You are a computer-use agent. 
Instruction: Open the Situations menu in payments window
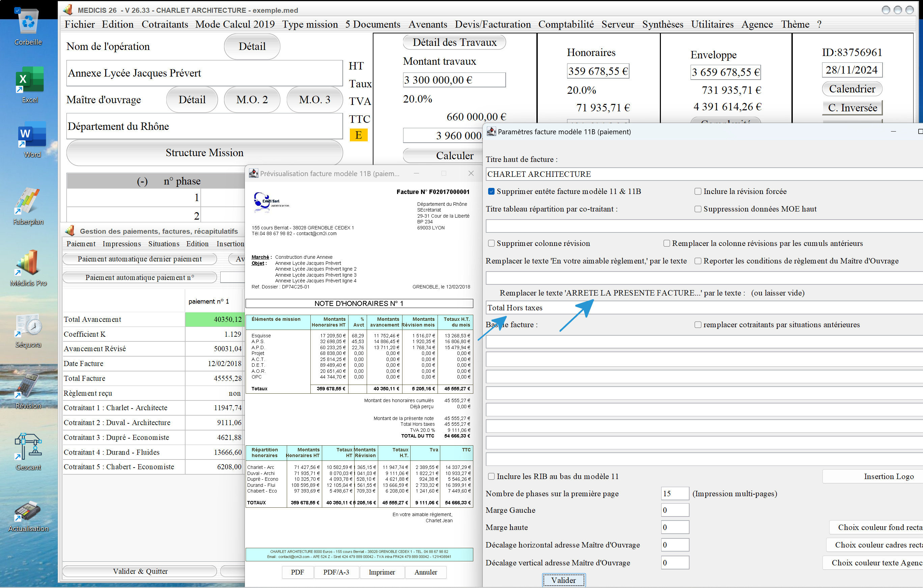pos(164,244)
